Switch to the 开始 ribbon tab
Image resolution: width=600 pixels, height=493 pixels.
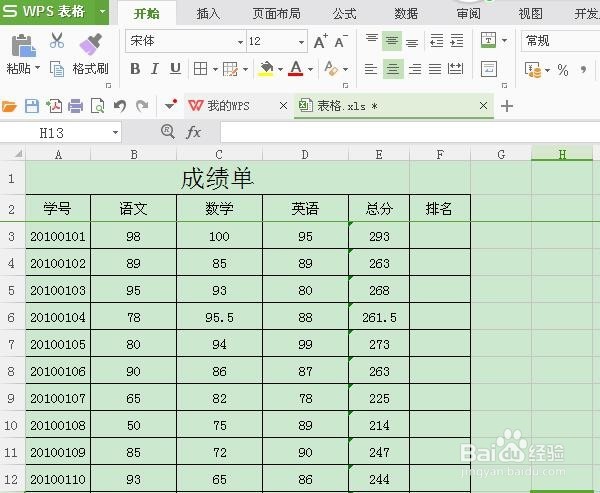[147, 14]
